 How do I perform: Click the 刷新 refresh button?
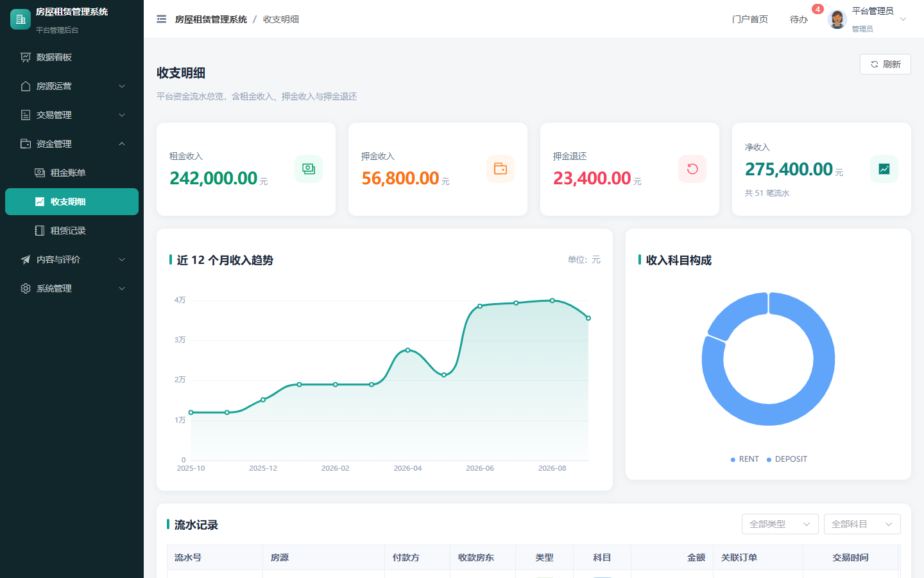coord(886,64)
